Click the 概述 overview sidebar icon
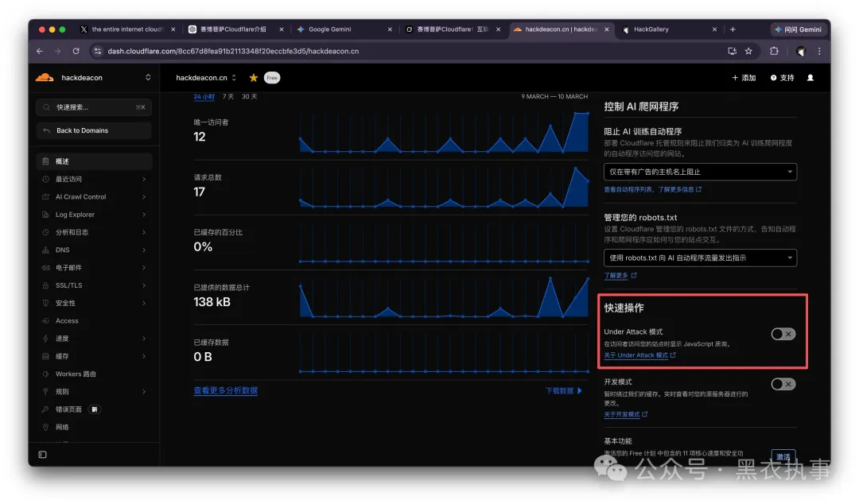 (45, 161)
